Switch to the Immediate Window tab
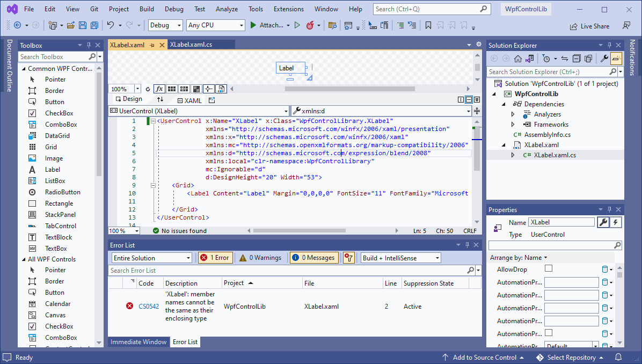The image size is (642, 364). pos(138,342)
